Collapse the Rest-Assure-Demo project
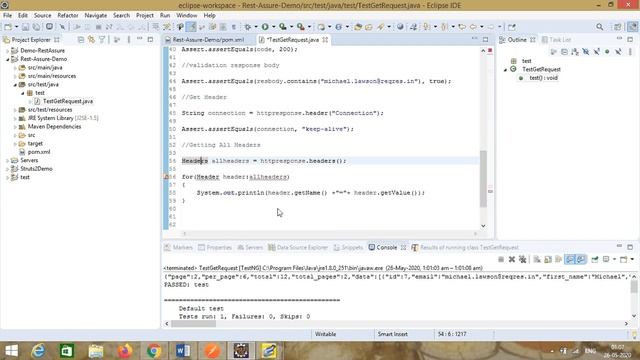 [7, 59]
